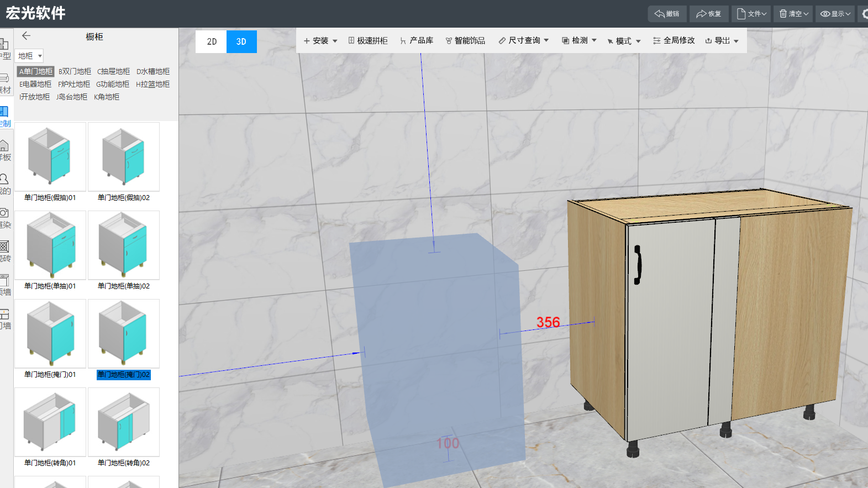
Task: Click the 宏光软件 logo
Action: (35, 13)
